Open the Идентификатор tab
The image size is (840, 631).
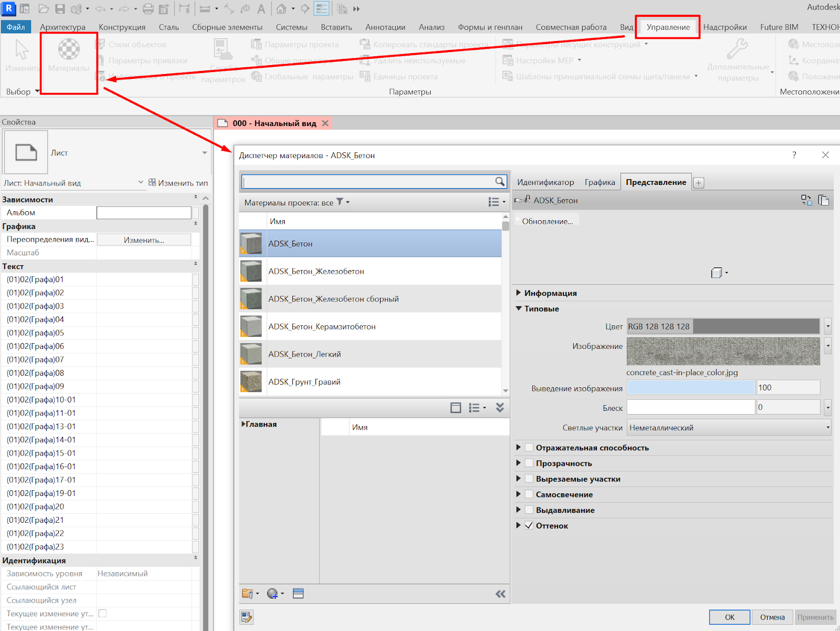tap(545, 182)
